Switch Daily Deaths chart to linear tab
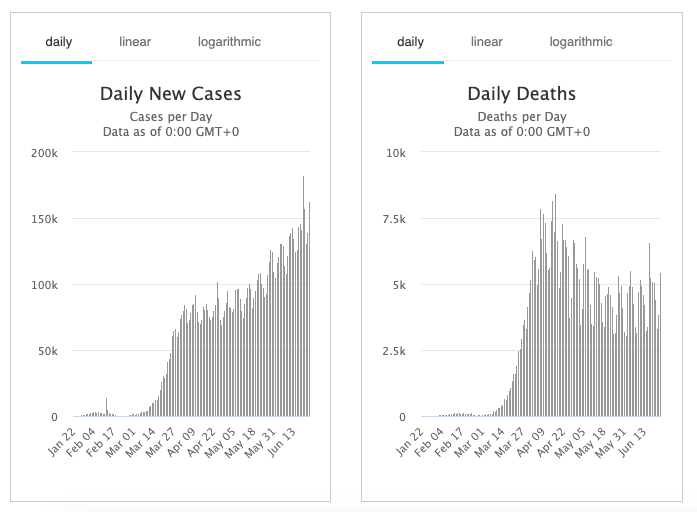 (487, 42)
